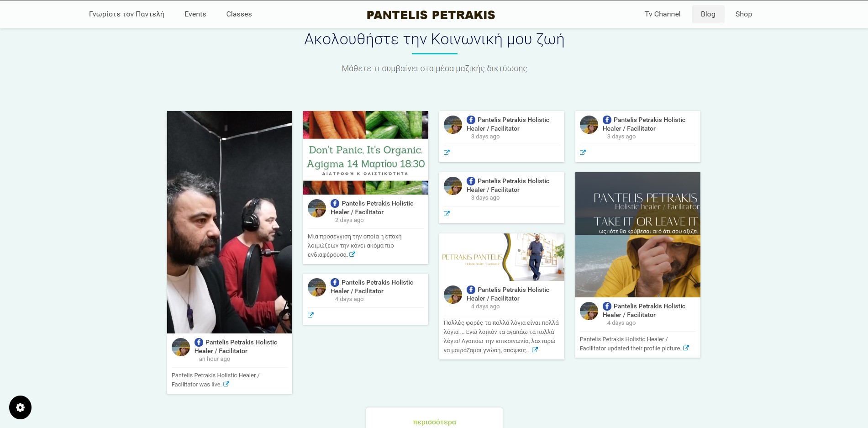The width and height of the screenshot is (868, 428).
Task: Click 'Πολλές φορές τα πολλά' post text
Action: pos(501,336)
